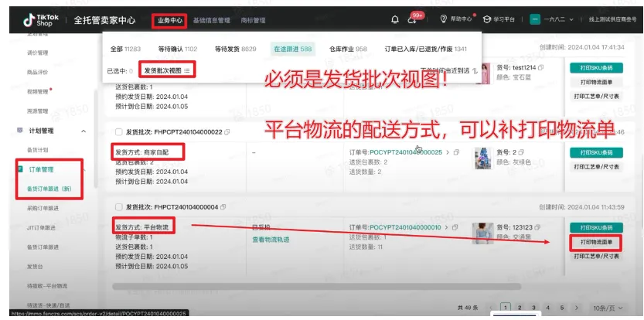The width and height of the screenshot is (644, 320).
Task: Click the green account avatar for 一六八二
Action: tap(535, 19)
